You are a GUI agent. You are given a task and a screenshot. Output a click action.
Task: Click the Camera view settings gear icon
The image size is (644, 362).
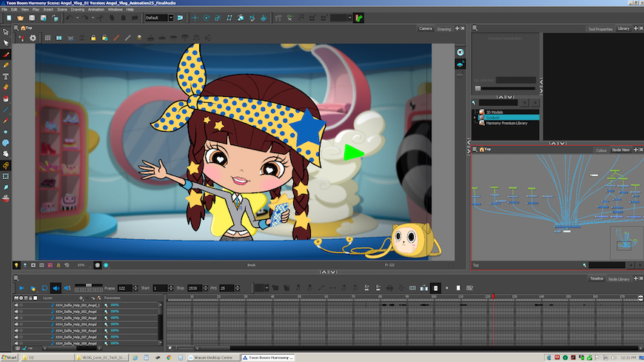33,38
